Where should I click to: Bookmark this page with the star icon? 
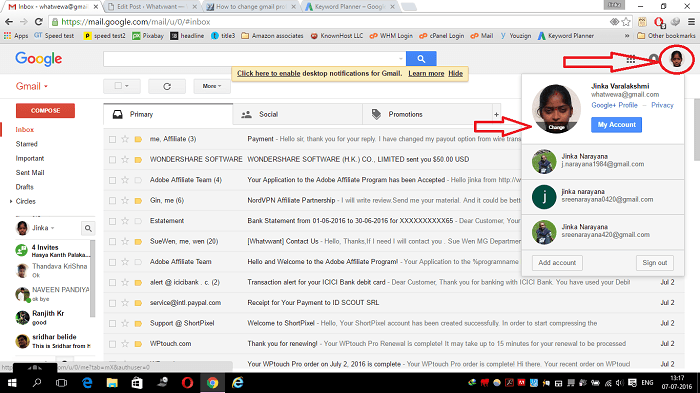(626, 22)
